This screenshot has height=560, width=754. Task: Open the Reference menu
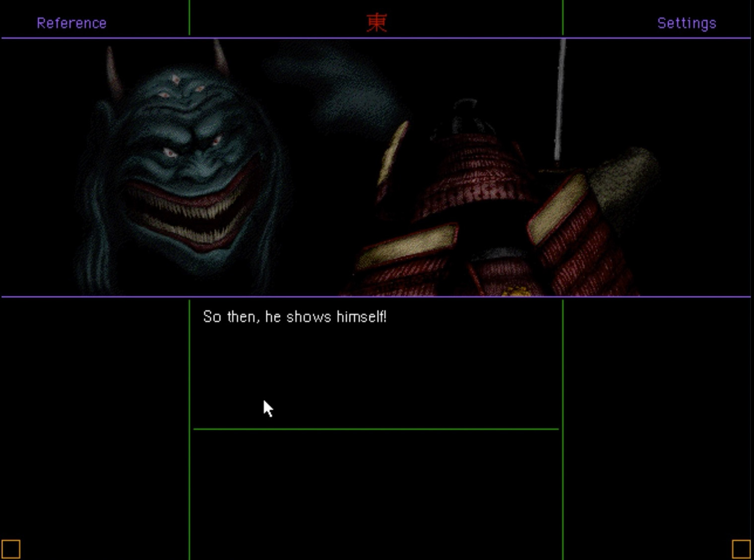71,23
